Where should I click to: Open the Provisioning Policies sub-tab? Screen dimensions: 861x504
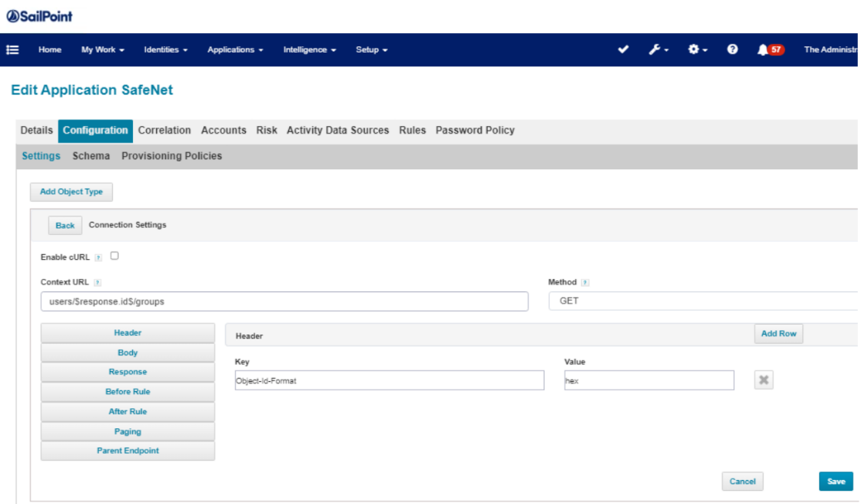(x=172, y=156)
